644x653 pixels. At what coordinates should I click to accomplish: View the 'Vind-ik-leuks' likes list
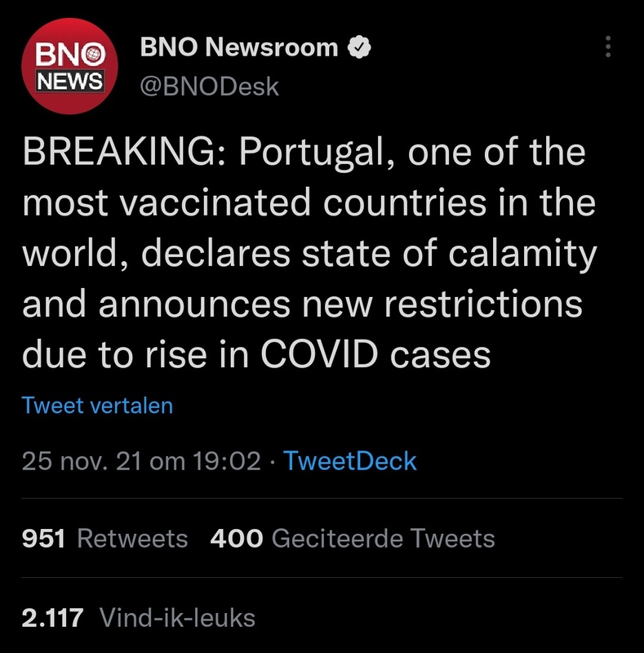[177, 617]
